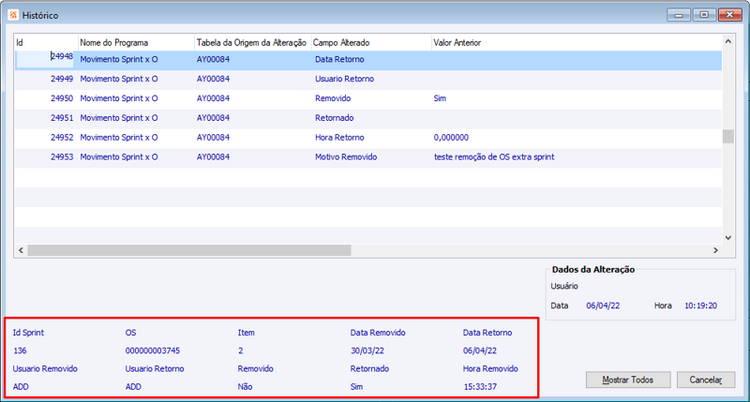The height and width of the screenshot is (402, 750).
Task: Click Tabela da Origem da Alteração header
Action: [x=253, y=43]
